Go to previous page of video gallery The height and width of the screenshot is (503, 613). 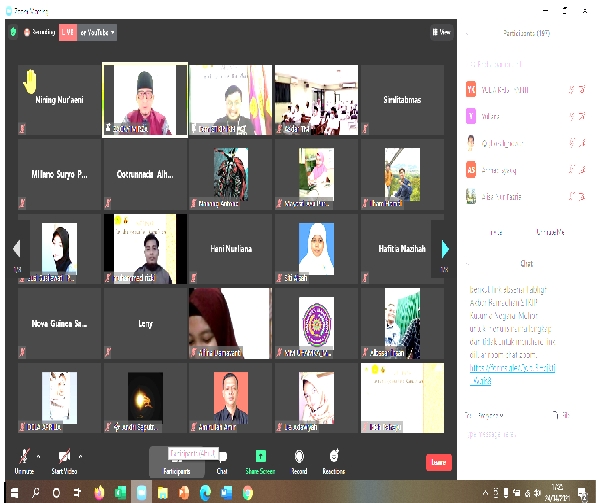click(x=16, y=249)
